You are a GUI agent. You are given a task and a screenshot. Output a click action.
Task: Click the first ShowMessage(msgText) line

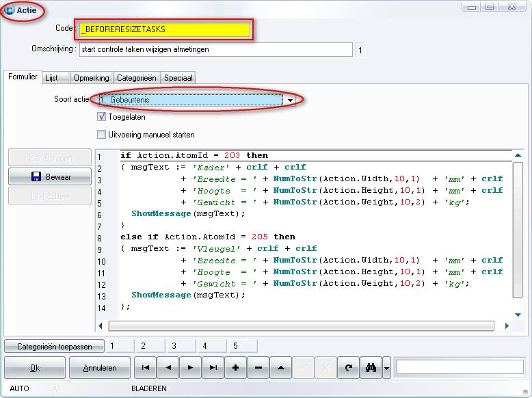pyautogui.click(x=188, y=214)
